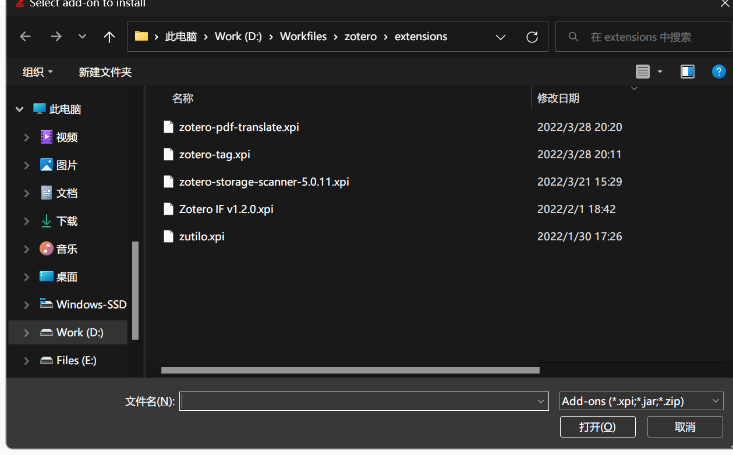Screen dimensions: 733x455
Task: Open the Add-ons file type dropdown
Action: coord(641,401)
